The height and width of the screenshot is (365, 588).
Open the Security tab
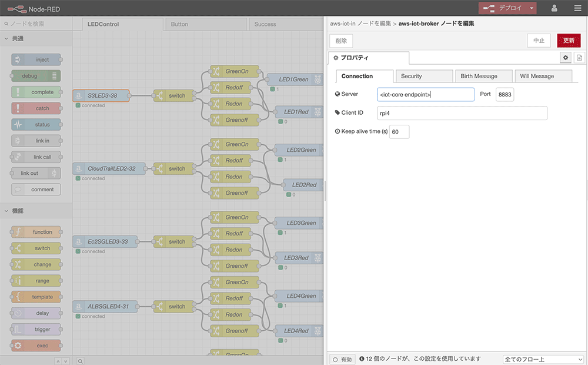click(x=424, y=76)
